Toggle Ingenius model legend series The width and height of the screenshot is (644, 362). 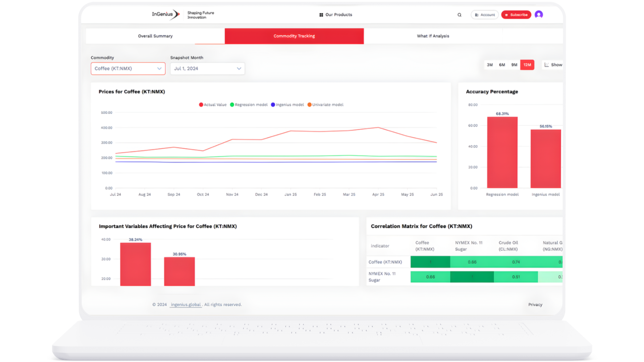[287, 105]
